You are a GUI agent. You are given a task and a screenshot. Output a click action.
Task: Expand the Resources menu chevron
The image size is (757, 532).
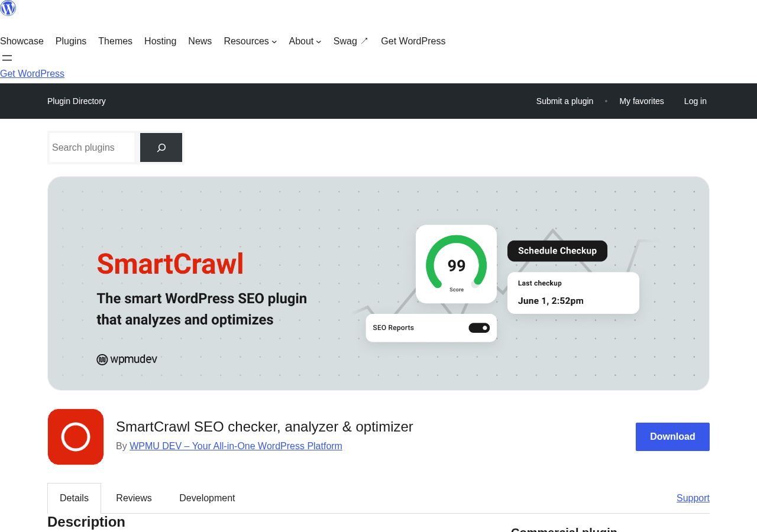click(x=274, y=41)
